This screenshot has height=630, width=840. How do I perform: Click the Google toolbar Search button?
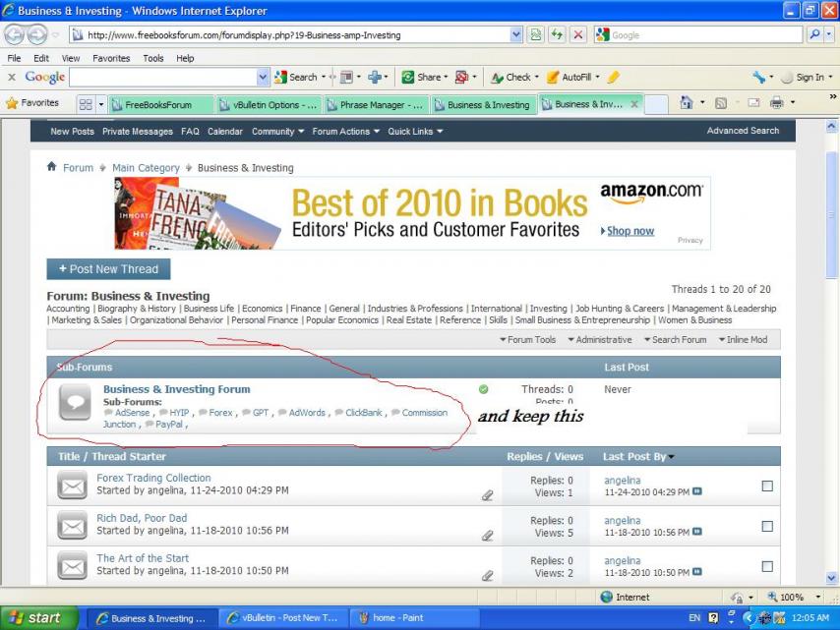(x=296, y=77)
